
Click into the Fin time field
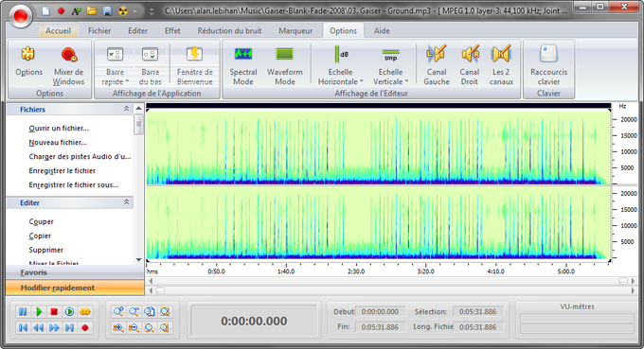[x=381, y=327]
